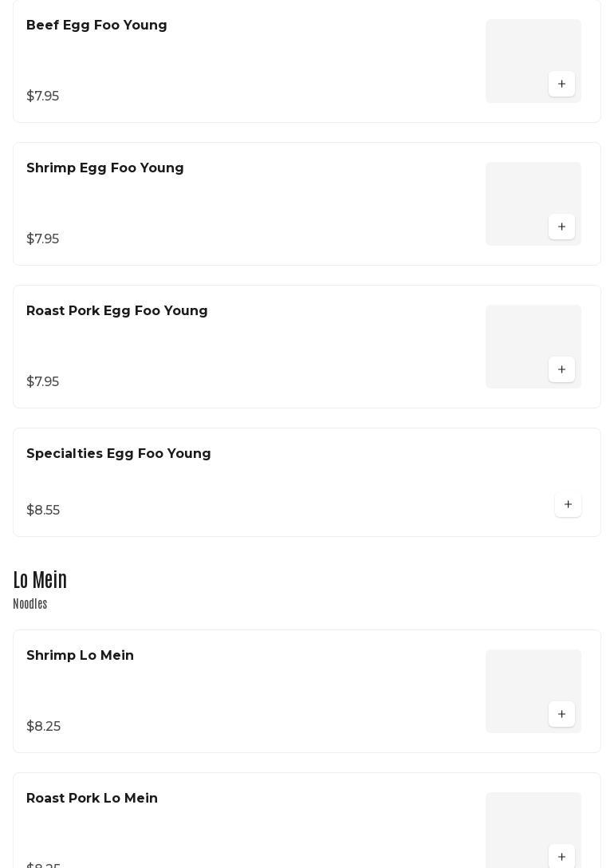Click the Lo Mein section heading
This screenshot has height=868, width=614.
tap(40, 580)
